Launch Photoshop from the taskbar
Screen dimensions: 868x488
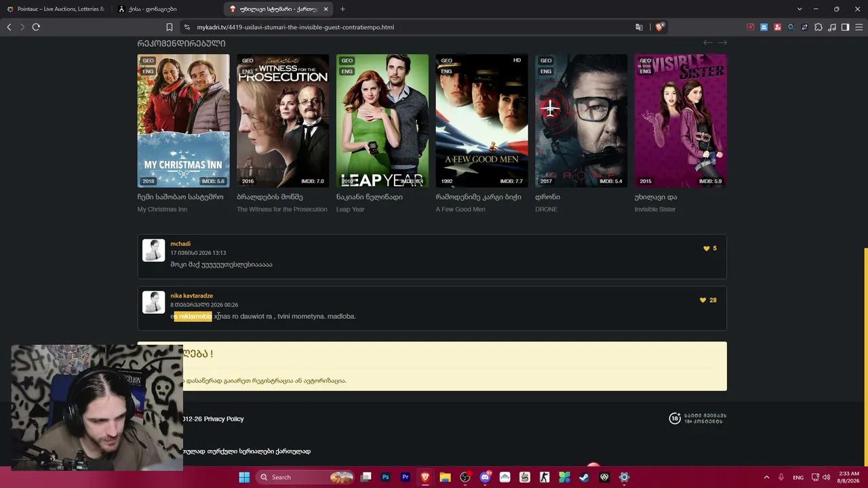point(386,477)
